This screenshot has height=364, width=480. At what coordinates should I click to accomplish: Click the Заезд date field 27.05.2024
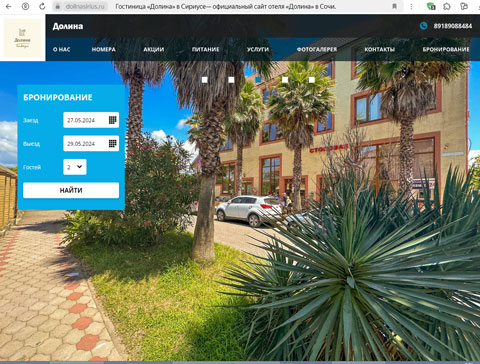click(x=91, y=120)
